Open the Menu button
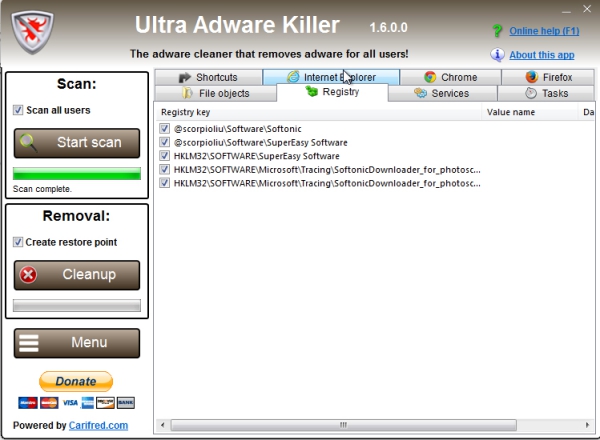This screenshot has width=600, height=440. click(77, 343)
